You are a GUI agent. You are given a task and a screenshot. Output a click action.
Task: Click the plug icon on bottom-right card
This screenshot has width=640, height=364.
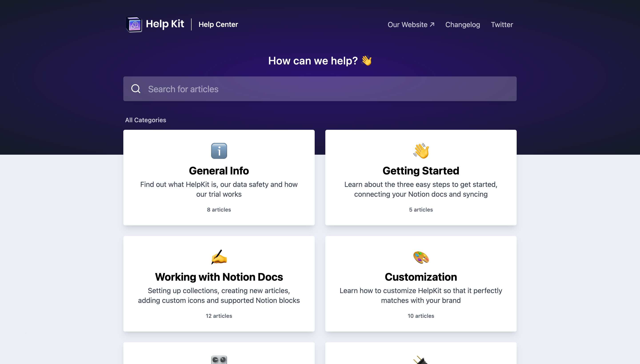(421, 360)
